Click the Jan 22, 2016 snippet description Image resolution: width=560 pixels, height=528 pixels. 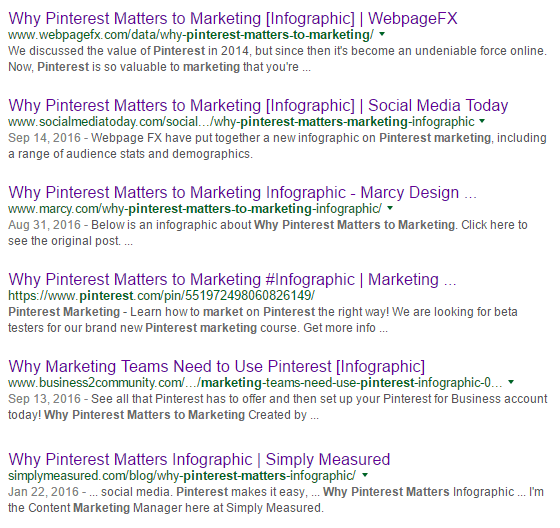click(276, 499)
